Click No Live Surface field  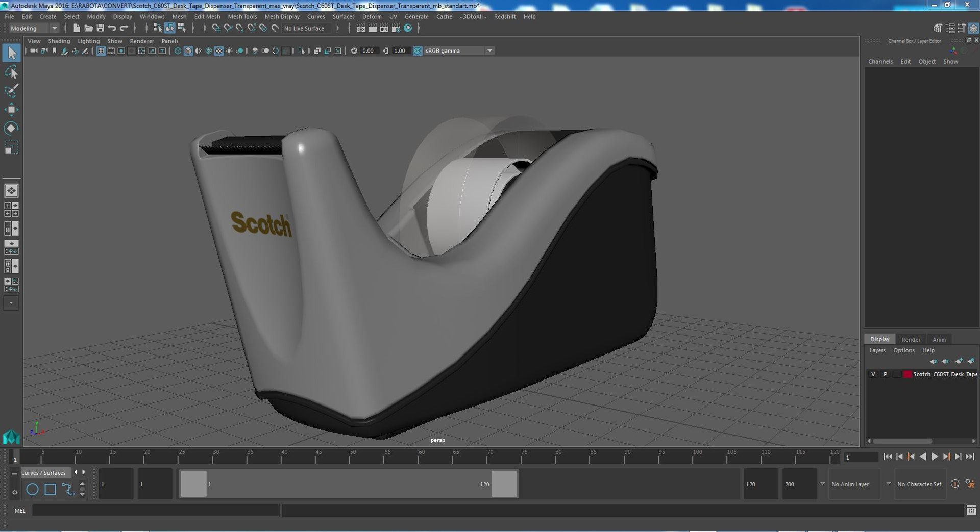(x=307, y=28)
